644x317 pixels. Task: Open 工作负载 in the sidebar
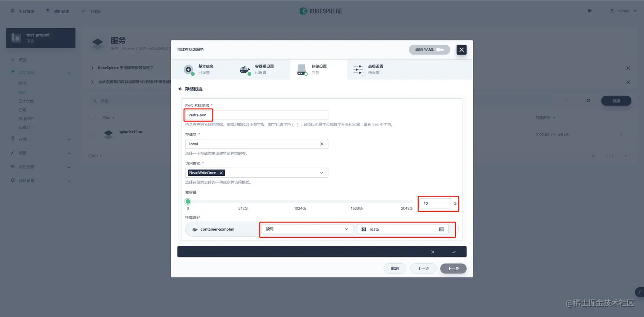point(26,101)
